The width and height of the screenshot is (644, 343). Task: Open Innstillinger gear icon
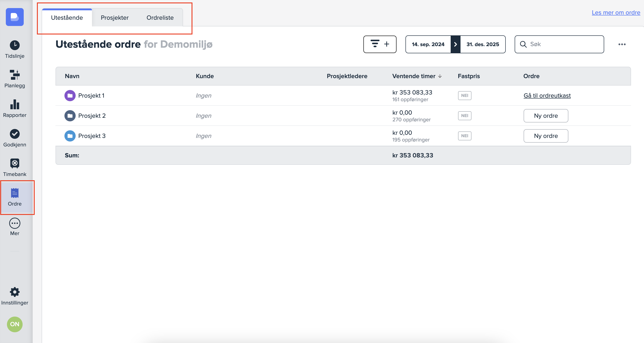15,292
